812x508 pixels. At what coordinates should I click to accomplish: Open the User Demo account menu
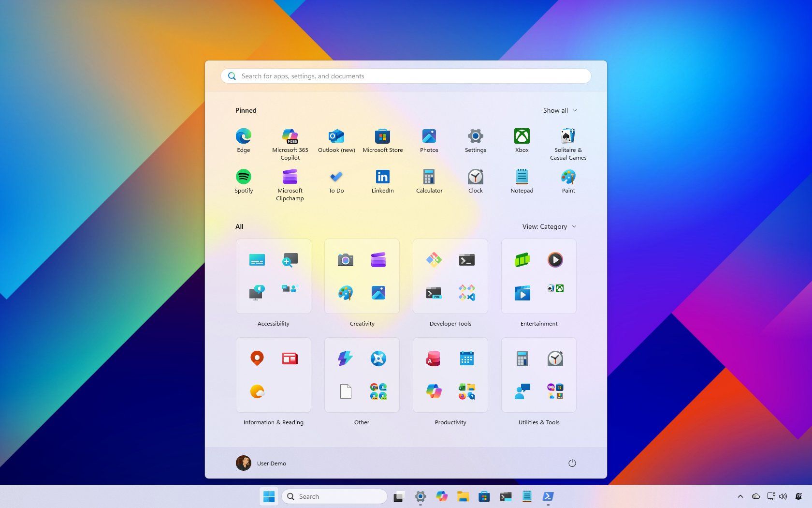coord(261,463)
